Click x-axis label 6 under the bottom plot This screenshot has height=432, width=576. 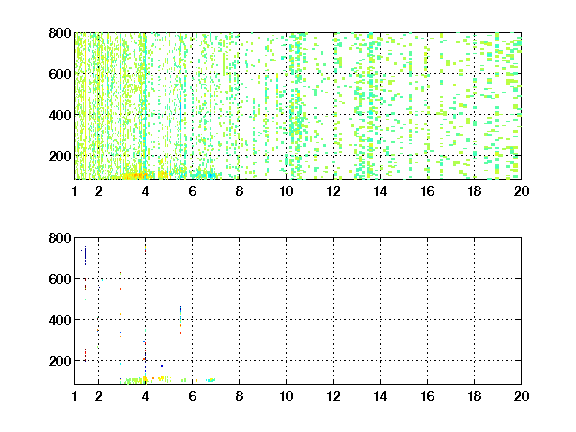click(x=192, y=396)
